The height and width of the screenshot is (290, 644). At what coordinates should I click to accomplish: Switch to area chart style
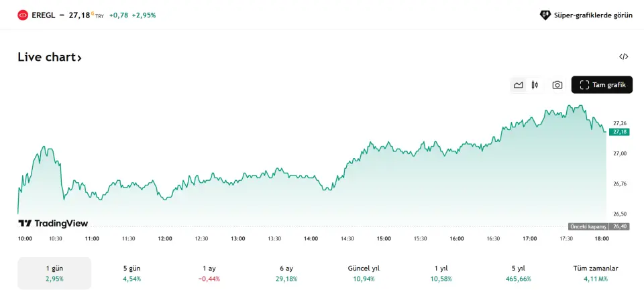(518, 85)
